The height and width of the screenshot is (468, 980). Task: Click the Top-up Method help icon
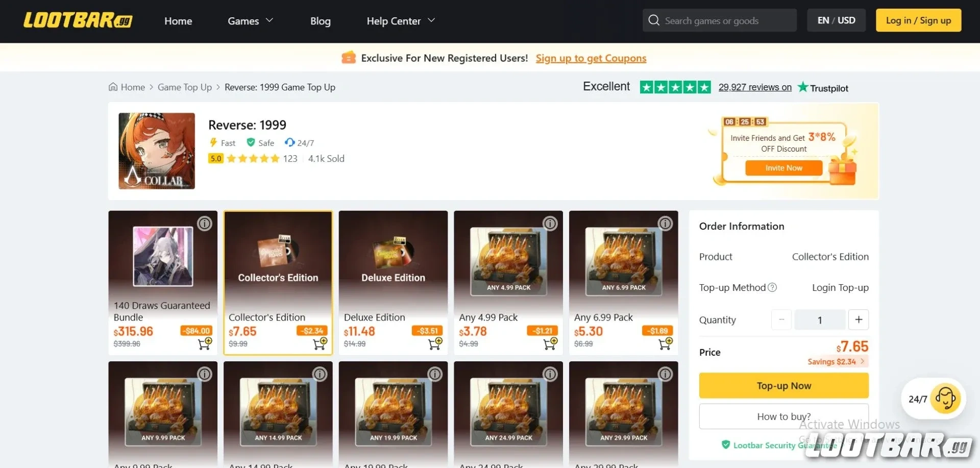click(x=772, y=287)
